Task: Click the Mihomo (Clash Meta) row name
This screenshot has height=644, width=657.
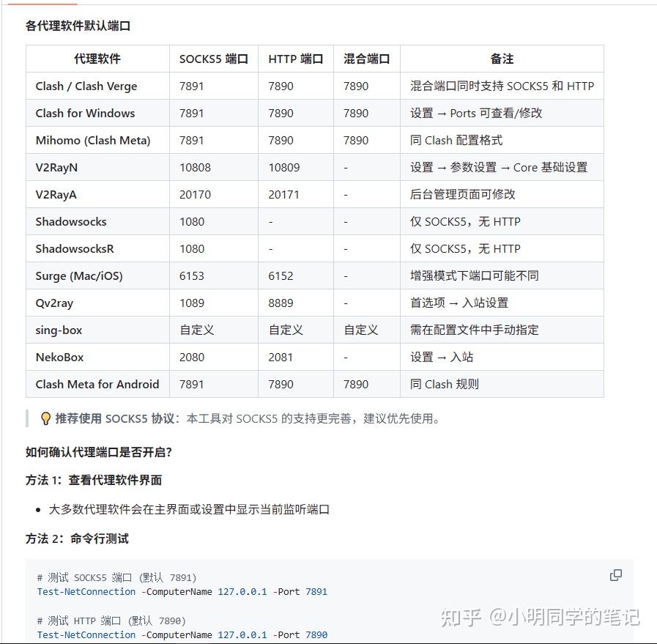Action: click(93, 140)
